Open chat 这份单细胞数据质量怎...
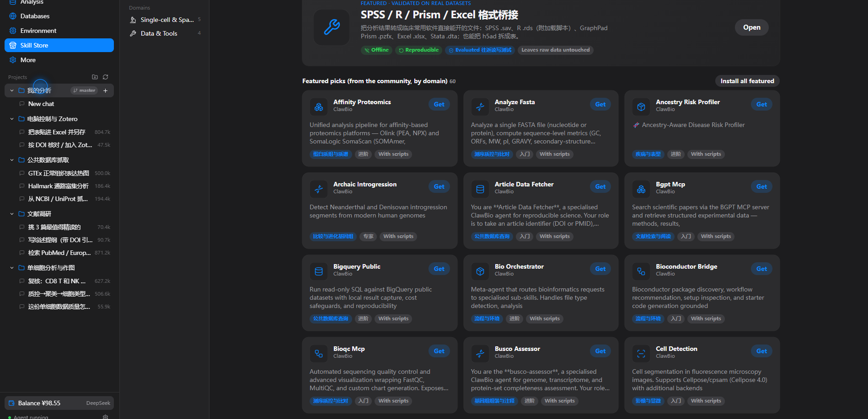This screenshot has width=868, height=419. point(64,307)
